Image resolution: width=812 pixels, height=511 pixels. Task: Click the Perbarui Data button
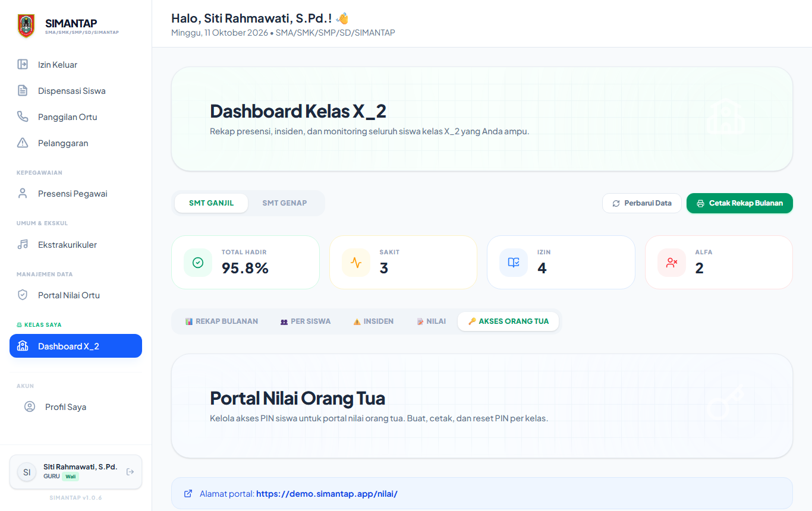click(x=642, y=203)
